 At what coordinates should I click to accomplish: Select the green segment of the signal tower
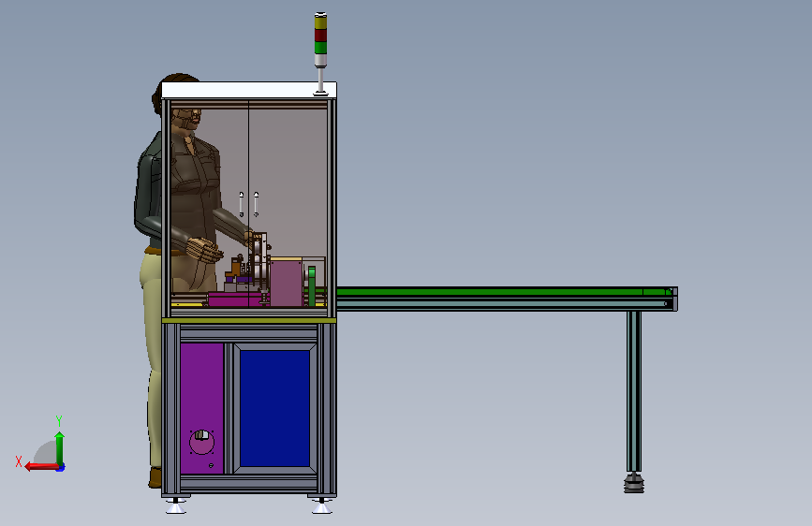coord(320,48)
